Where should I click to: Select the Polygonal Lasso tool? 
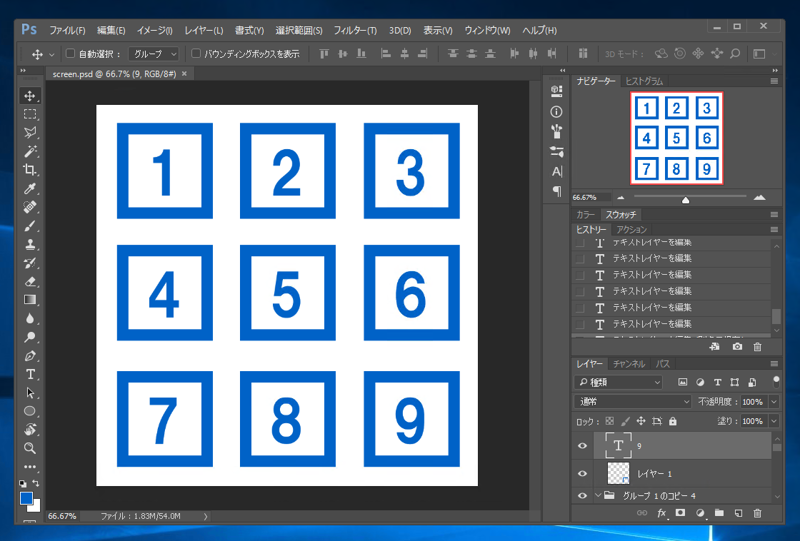pos(30,133)
